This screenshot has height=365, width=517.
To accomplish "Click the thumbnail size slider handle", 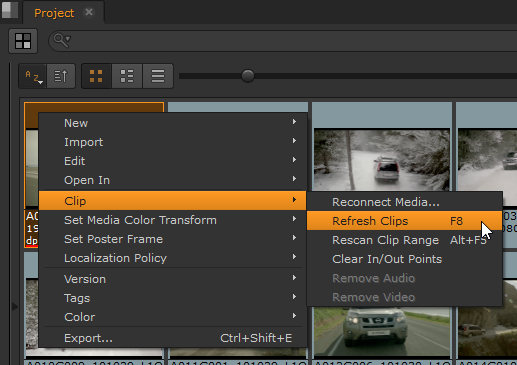I will 248,76.
